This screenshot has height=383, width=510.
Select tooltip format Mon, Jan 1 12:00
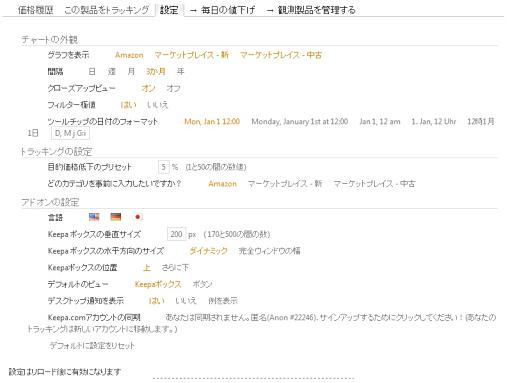212,122
